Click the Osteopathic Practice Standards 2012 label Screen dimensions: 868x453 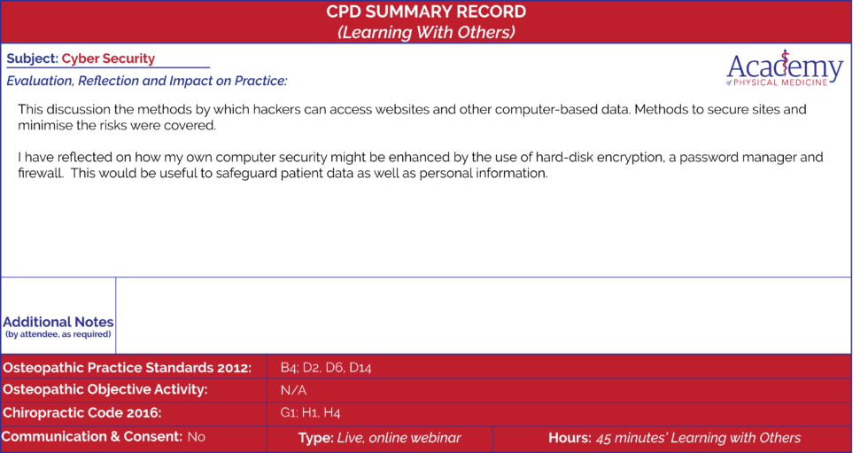coord(128,368)
